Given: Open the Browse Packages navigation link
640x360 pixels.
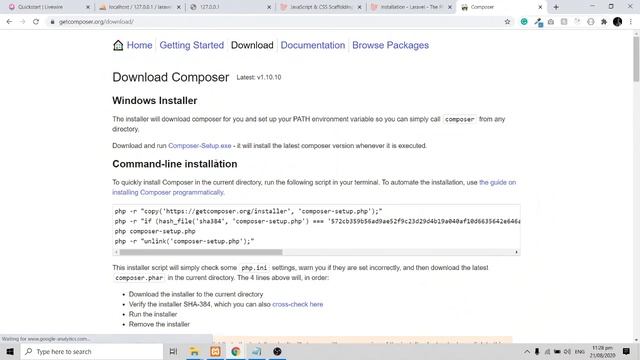Looking at the screenshot, I should point(391,45).
